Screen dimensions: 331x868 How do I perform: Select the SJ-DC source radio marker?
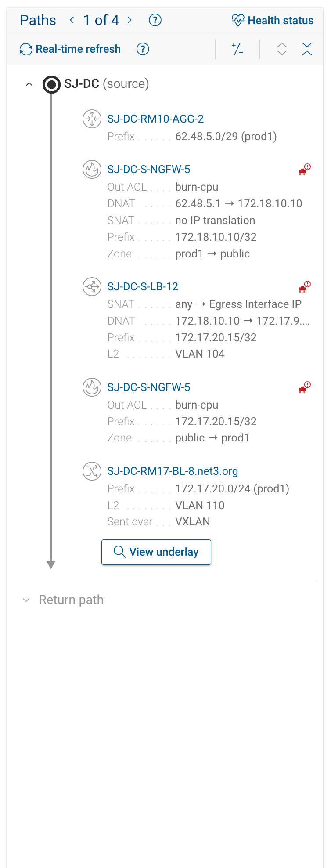point(51,84)
